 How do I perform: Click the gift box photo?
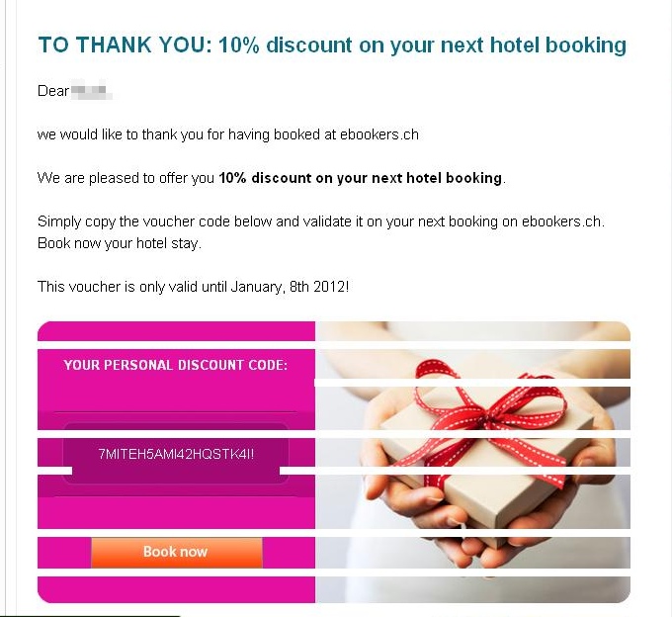click(472, 462)
